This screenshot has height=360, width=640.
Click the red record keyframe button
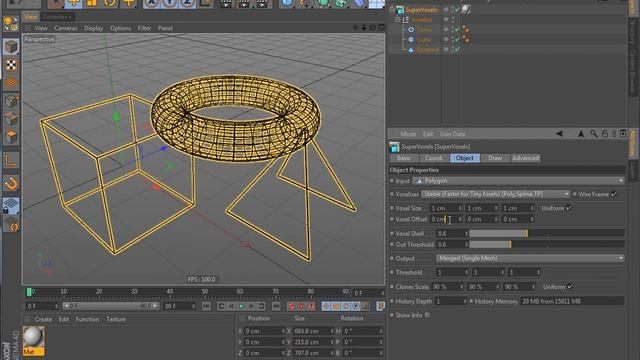pos(291,306)
